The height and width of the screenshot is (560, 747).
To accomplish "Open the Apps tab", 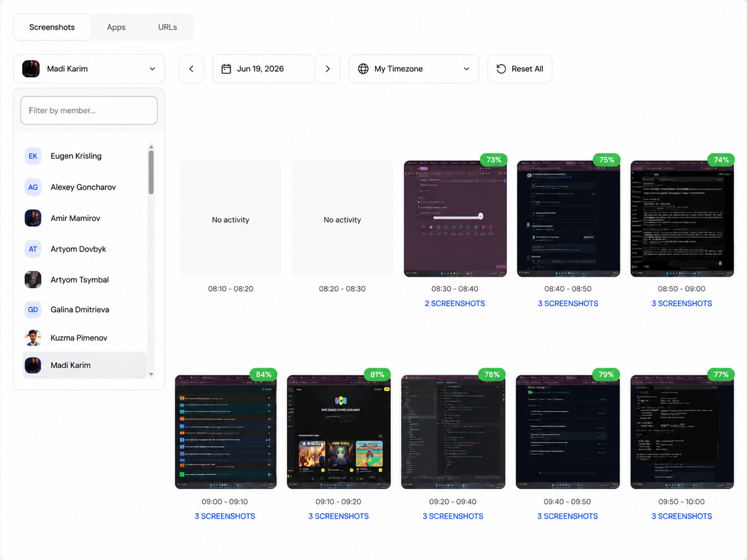I will pyautogui.click(x=116, y=27).
